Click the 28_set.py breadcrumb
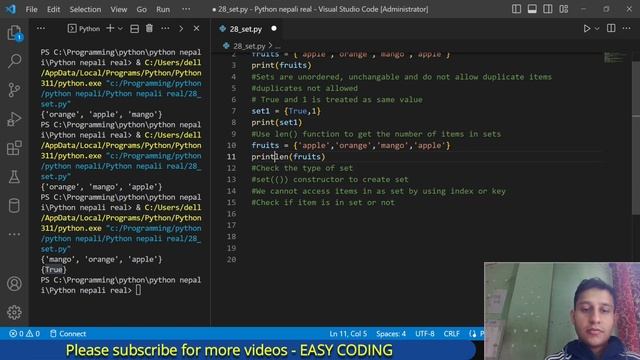The image size is (640, 360). tap(249, 46)
